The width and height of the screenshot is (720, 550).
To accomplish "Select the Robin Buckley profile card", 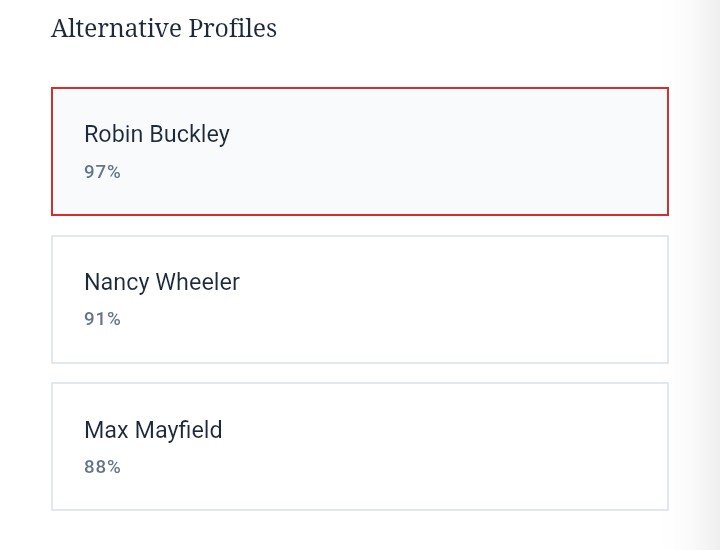I will [360, 151].
